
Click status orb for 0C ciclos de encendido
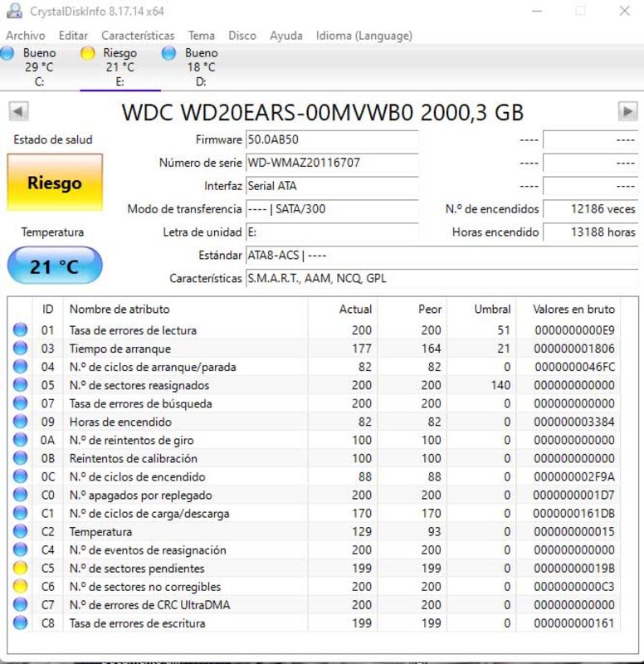(x=20, y=476)
